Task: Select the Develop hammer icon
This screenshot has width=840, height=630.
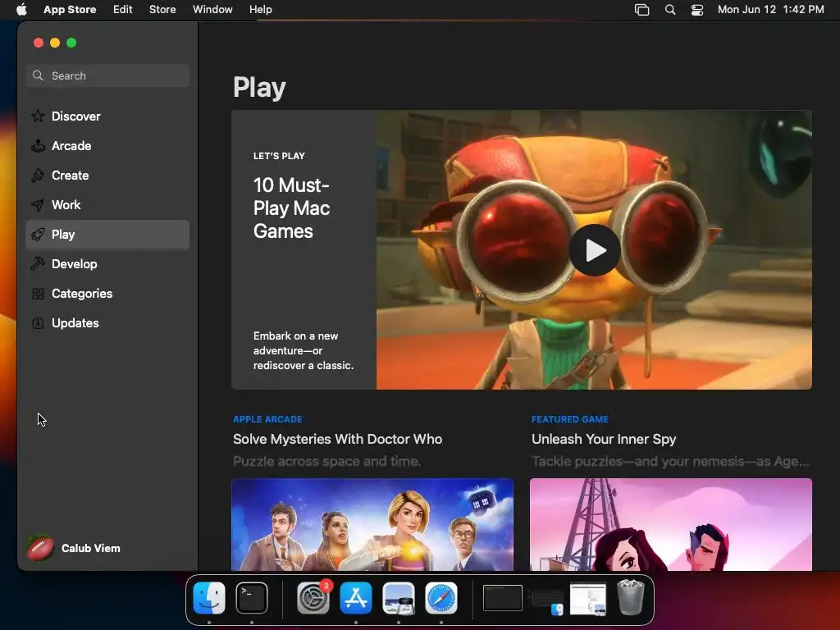Action: pyautogui.click(x=38, y=263)
